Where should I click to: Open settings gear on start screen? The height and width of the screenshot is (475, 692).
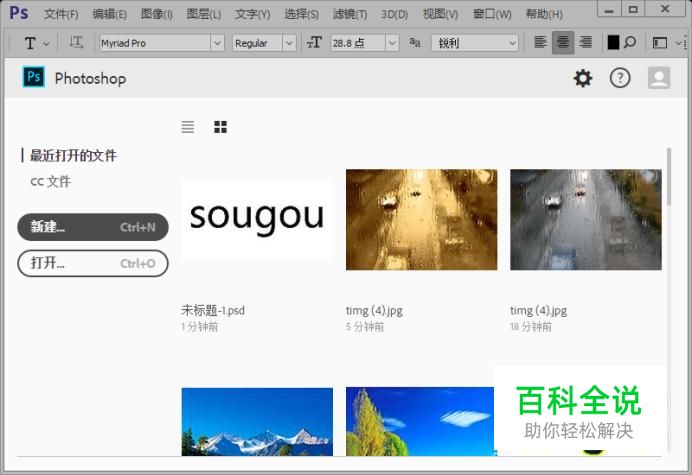tap(583, 78)
